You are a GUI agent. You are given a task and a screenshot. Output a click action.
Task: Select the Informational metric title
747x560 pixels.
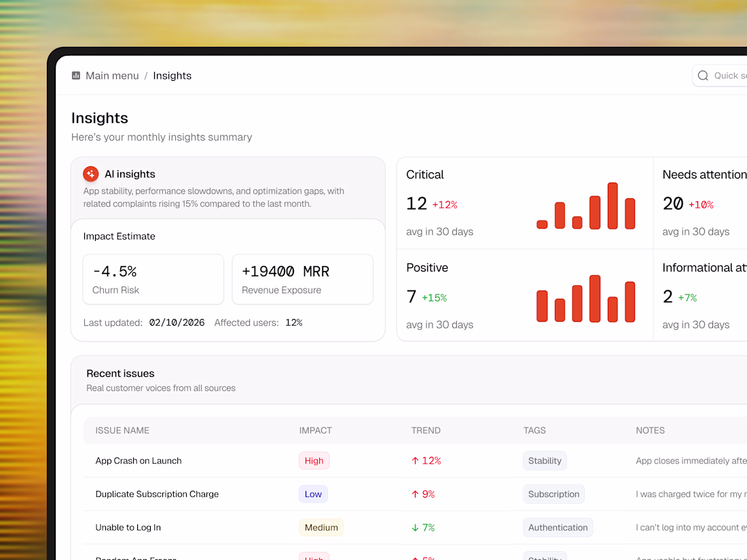coord(705,267)
